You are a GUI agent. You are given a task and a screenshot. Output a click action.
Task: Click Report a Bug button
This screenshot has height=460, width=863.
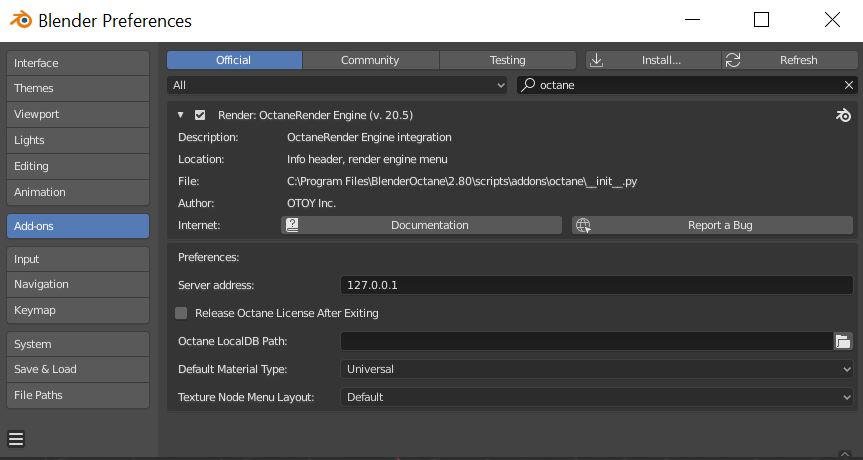tap(712, 225)
